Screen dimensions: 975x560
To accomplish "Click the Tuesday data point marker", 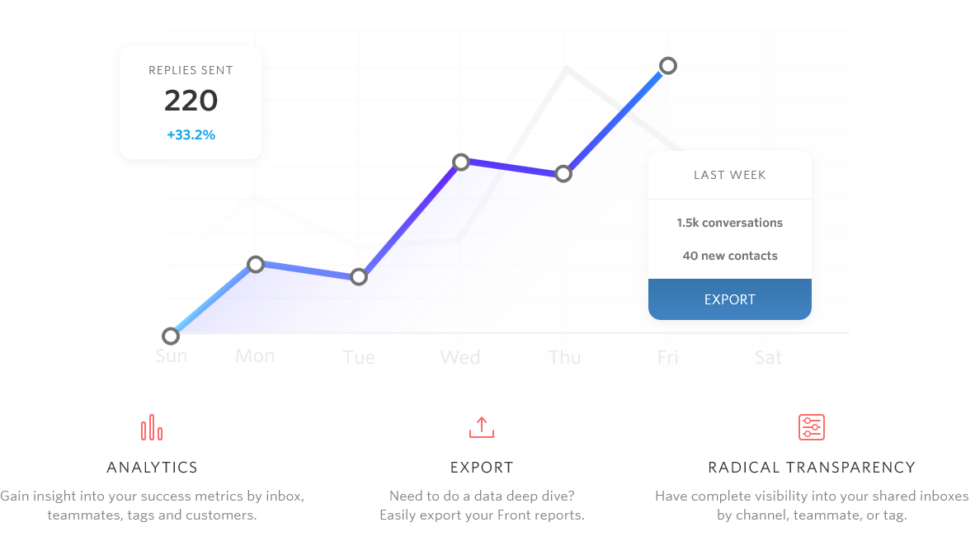I will pos(358,277).
